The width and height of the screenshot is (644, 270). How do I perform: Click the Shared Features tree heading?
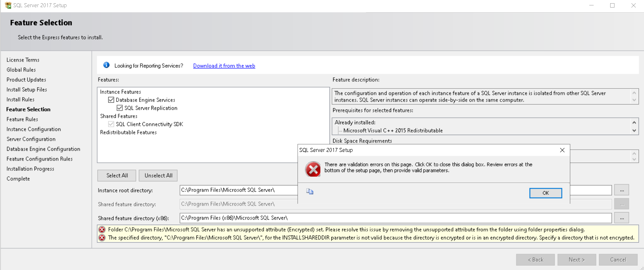119,116
